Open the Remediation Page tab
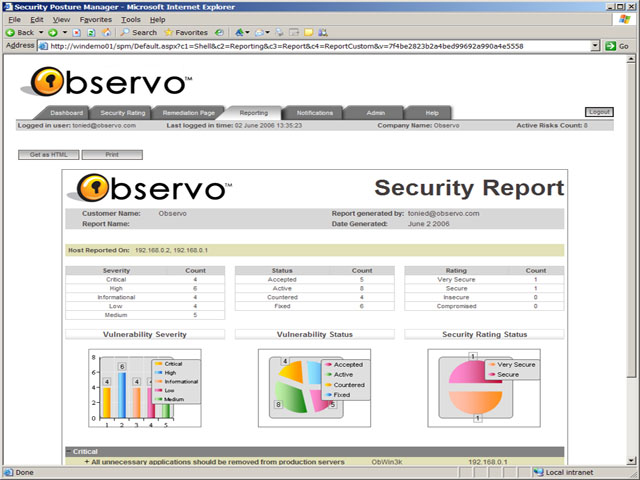The height and width of the screenshot is (480, 640). click(x=188, y=113)
